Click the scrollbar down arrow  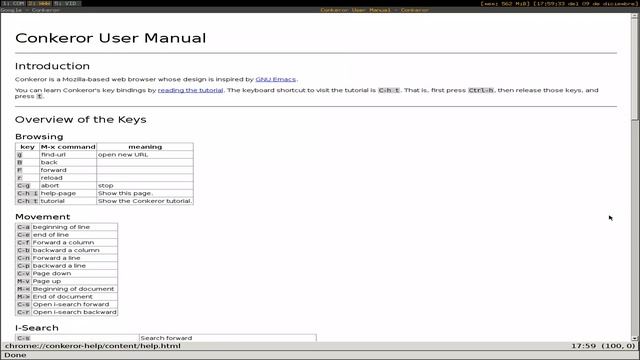[635, 338]
